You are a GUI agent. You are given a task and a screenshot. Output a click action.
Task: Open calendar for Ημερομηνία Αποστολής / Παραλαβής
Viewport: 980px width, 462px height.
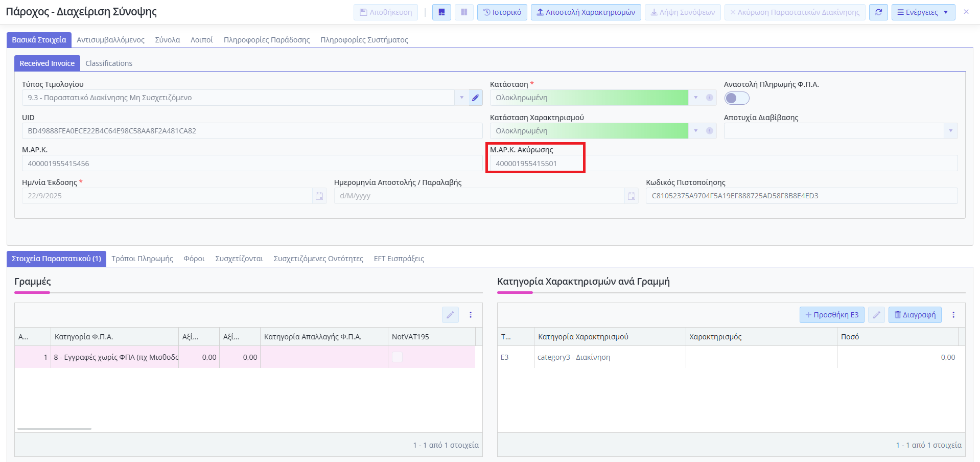pos(632,196)
